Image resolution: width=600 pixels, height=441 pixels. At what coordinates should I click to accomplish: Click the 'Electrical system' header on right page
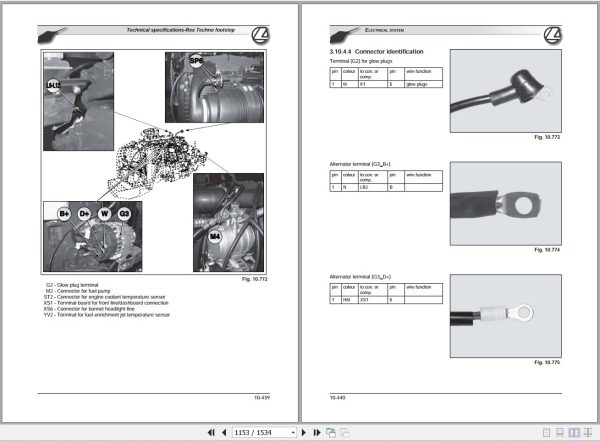coord(384,30)
